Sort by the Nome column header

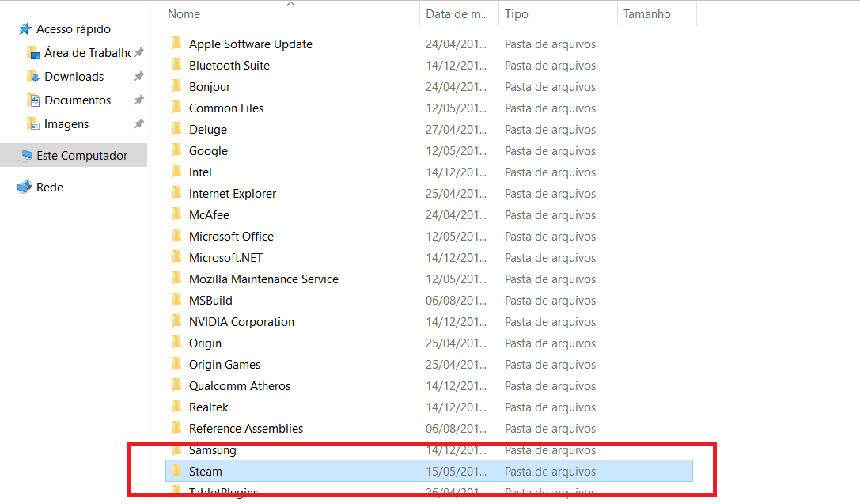(x=184, y=13)
